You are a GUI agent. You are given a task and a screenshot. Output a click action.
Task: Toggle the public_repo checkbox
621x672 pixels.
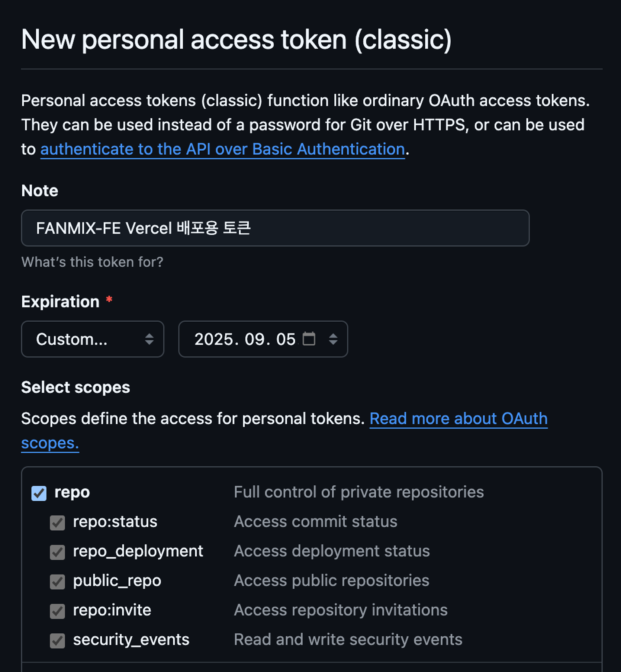tap(57, 581)
